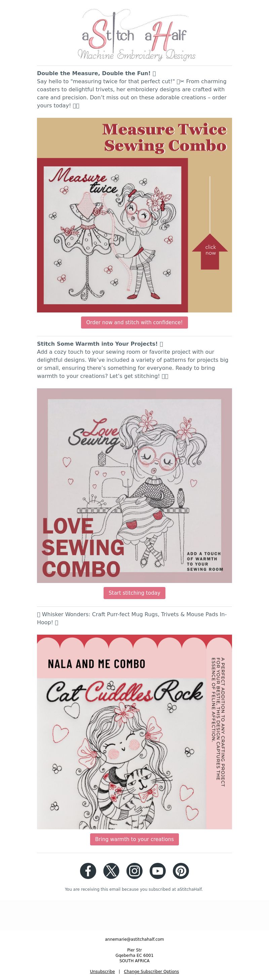The height and width of the screenshot is (980, 269).
Task: Open the Facebook social icon
Action: (x=88, y=871)
